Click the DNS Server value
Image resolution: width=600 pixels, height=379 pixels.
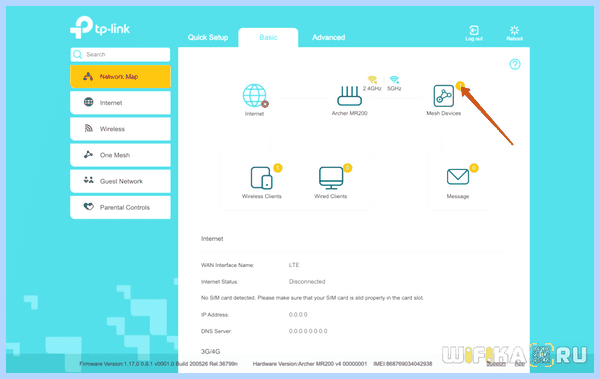click(x=308, y=331)
